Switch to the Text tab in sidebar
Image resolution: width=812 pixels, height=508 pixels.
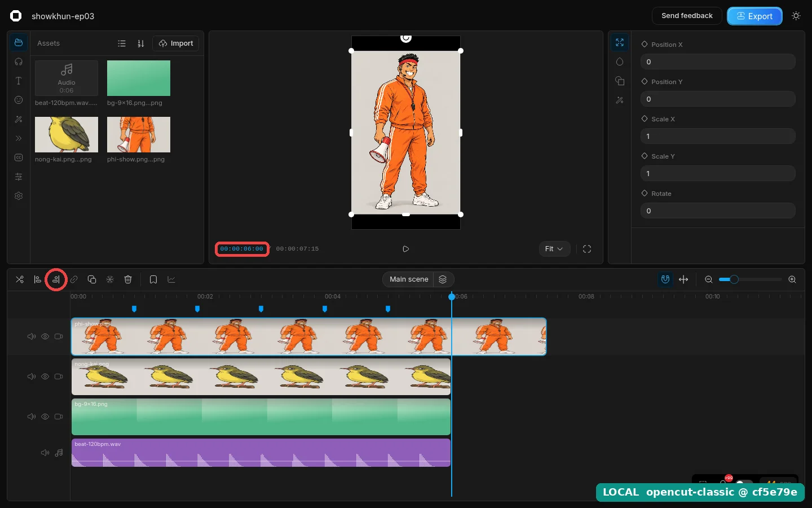tap(19, 81)
